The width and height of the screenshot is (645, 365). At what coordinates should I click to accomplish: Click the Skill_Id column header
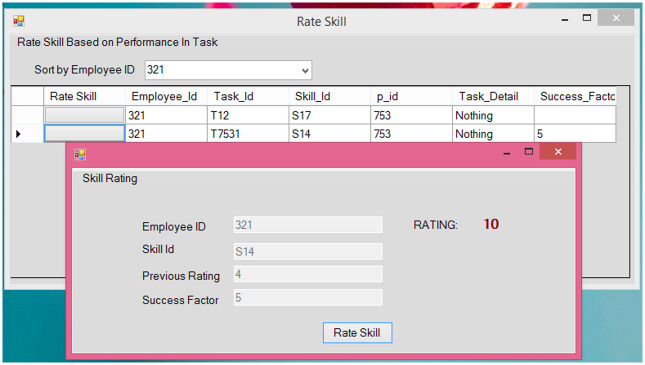(329, 96)
